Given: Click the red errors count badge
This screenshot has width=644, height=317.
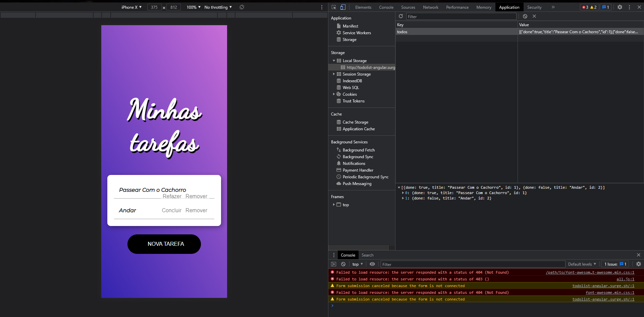Looking at the screenshot, I should 585,7.
